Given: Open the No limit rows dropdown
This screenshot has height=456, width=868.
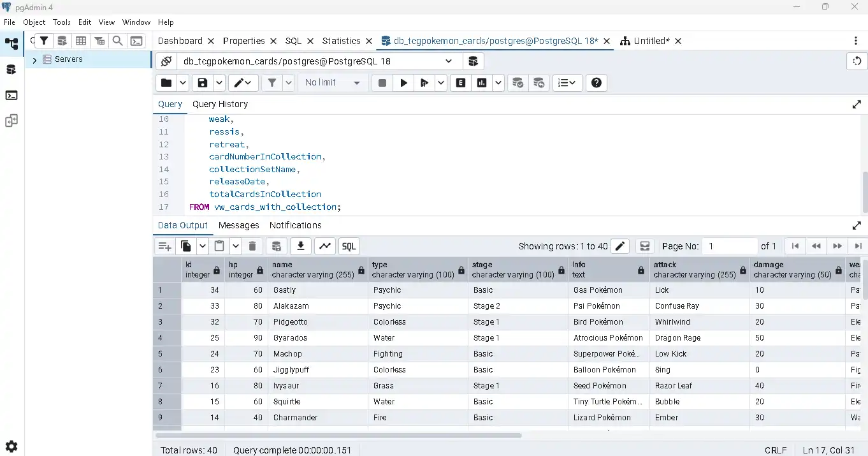Looking at the screenshot, I should click(x=333, y=83).
